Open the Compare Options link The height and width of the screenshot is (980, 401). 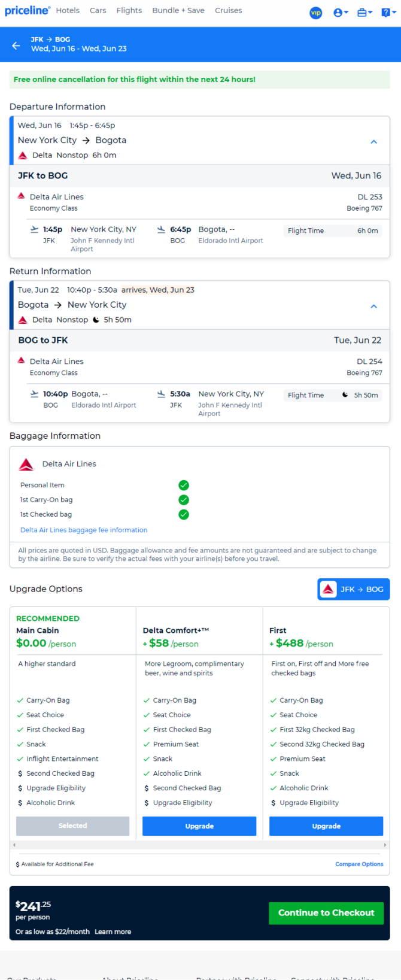pos(359,864)
